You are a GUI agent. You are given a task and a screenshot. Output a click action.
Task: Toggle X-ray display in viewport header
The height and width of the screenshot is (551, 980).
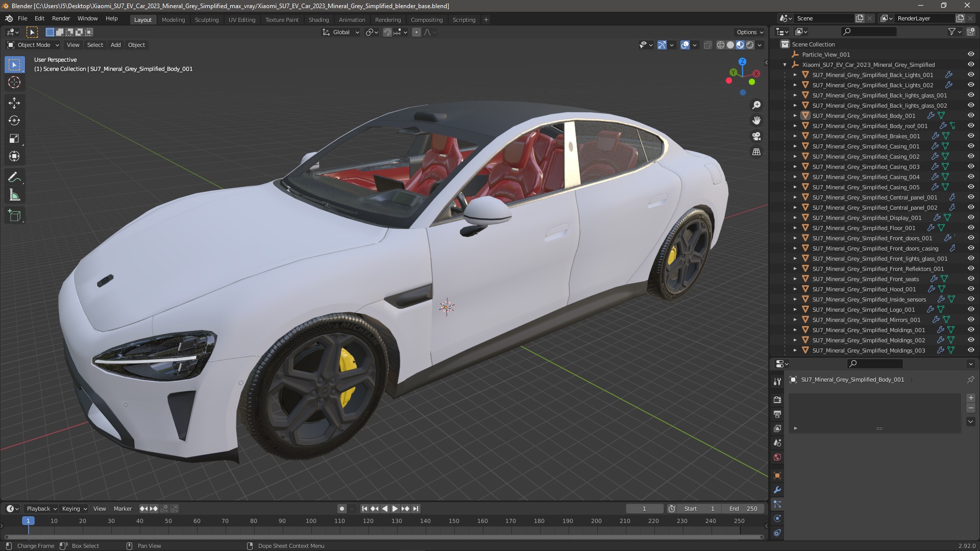pos(707,45)
